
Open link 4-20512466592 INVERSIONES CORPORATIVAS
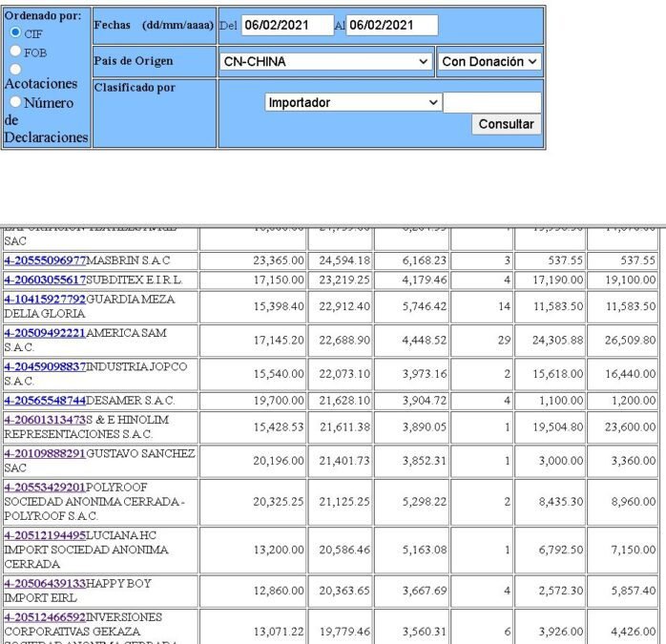(45, 617)
